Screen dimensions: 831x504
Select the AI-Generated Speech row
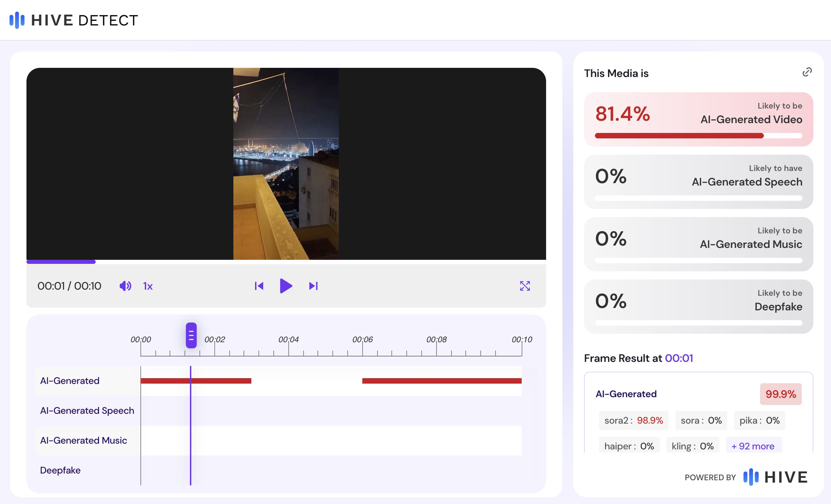[x=87, y=410]
